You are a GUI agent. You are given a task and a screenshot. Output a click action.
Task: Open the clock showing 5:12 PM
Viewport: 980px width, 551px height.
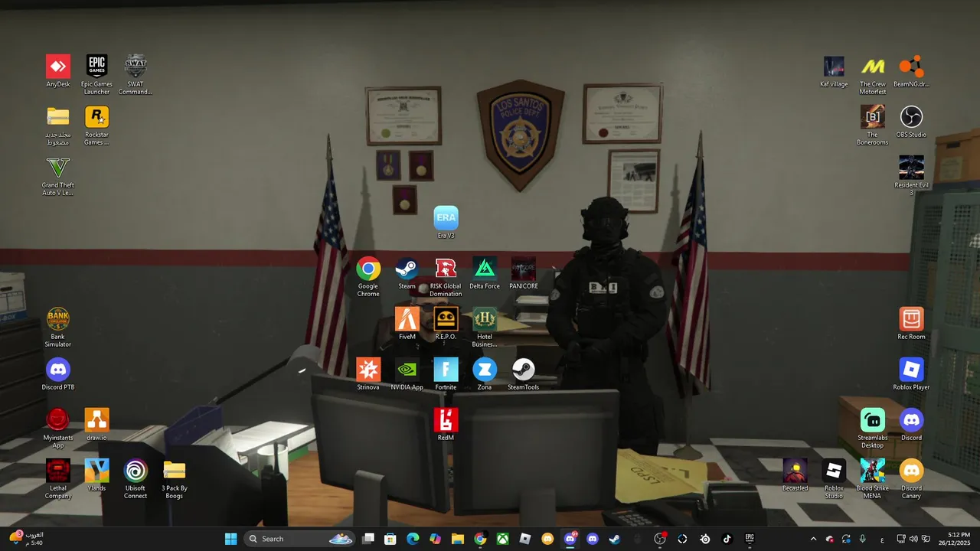pyautogui.click(x=953, y=539)
